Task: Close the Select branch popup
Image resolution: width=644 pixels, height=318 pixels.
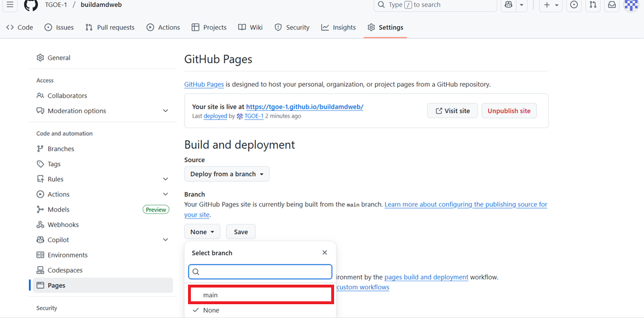Action: click(x=325, y=252)
